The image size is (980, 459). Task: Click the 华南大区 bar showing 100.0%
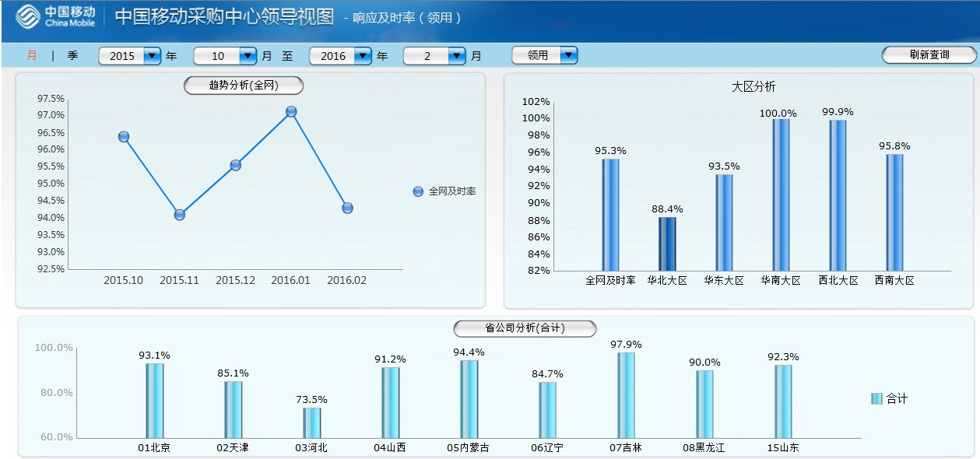pyautogui.click(x=781, y=194)
